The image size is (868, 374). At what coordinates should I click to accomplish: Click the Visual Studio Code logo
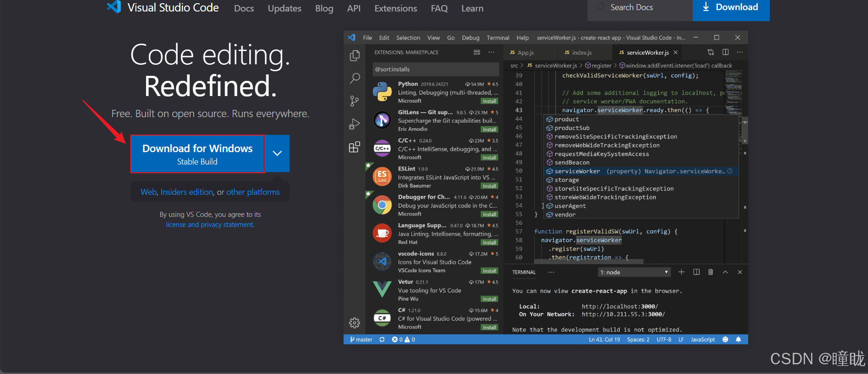coord(114,7)
